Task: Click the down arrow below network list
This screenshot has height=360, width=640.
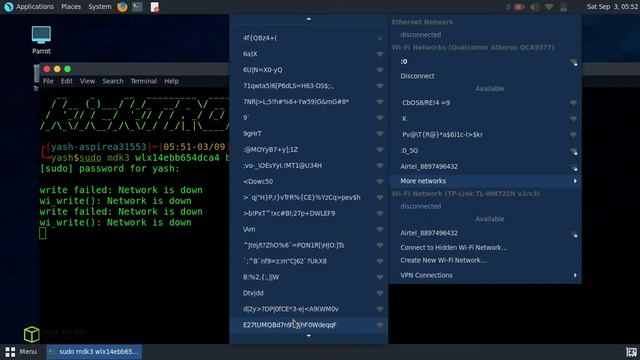Action: (x=309, y=336)
